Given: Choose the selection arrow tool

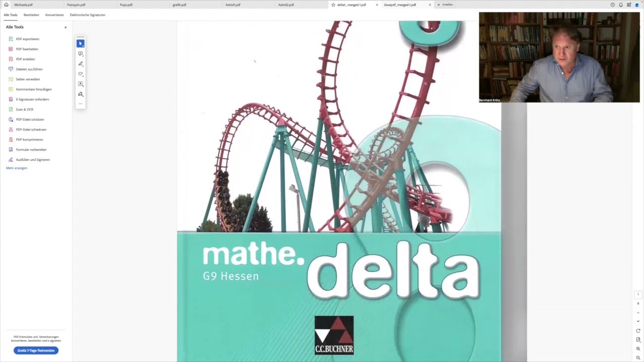Looking at the screenshot, I should click(x=80, y=44).
